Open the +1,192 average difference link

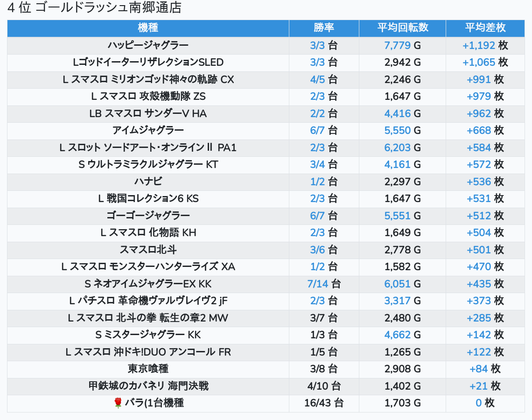478,45
